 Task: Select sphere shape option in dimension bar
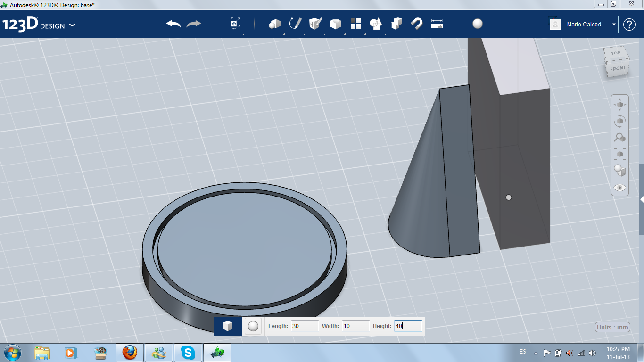click(x=253, y=326)
